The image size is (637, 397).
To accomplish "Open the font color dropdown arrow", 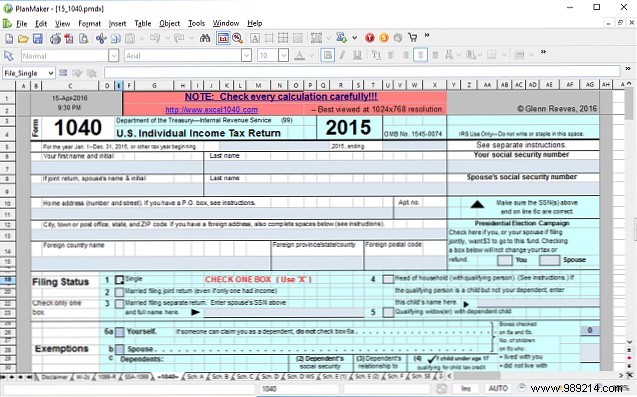I will point(312,56).
